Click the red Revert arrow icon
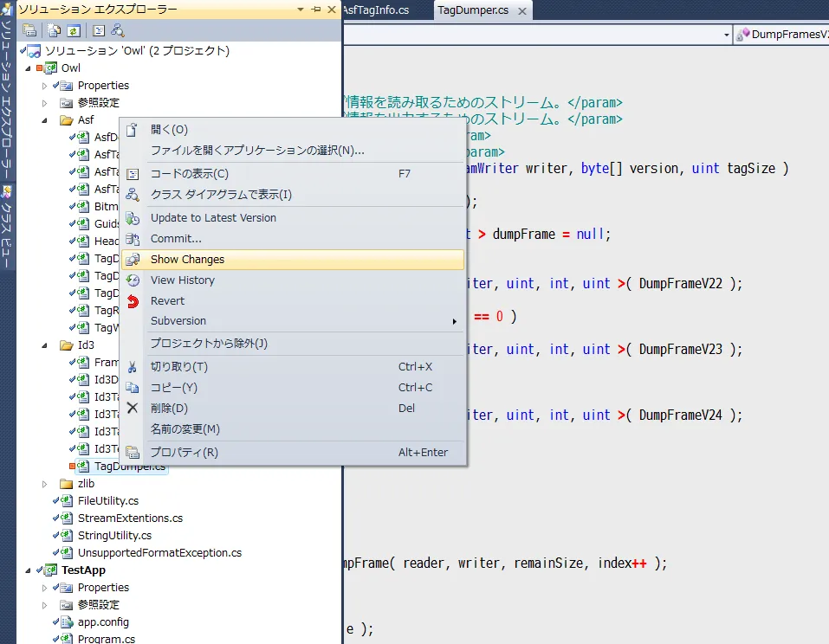Screen dimensions: 829x644 click(133, 301)
